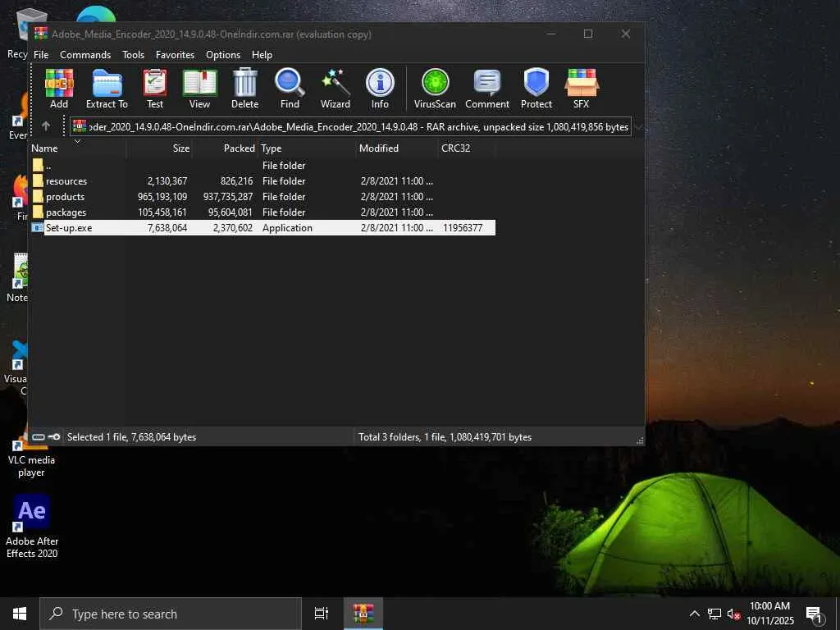Viewport: 840px width, 630px height.
Task: Open the View tool
Action: point(200,89)
